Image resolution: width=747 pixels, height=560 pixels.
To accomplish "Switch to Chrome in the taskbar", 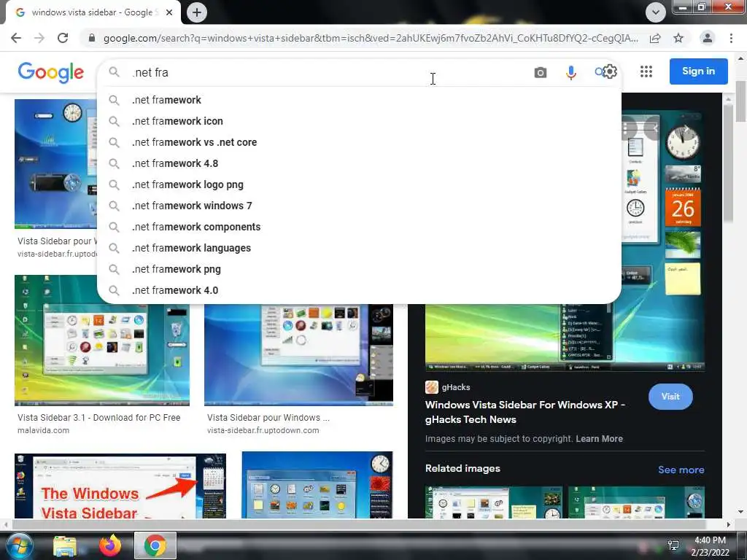I will point(155,545).
